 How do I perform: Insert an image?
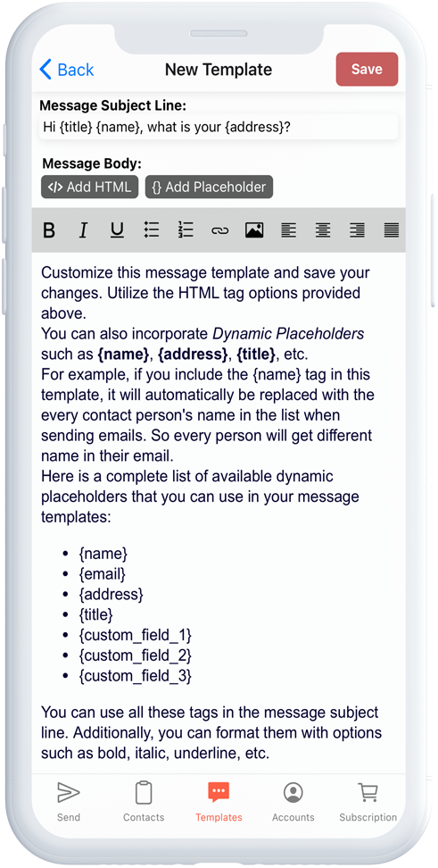click(254, 230)
